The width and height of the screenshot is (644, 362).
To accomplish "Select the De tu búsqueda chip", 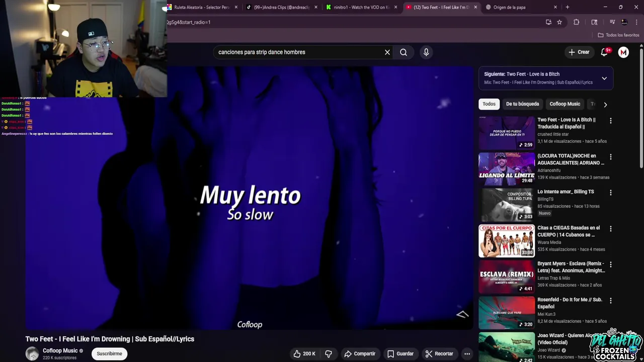I will (x=522, y=104).
